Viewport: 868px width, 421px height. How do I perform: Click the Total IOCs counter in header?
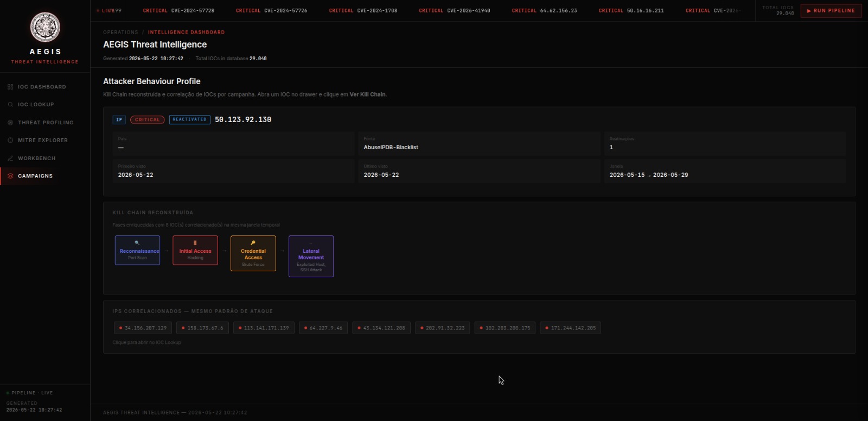pyautogui.click(x=778, y=10)
